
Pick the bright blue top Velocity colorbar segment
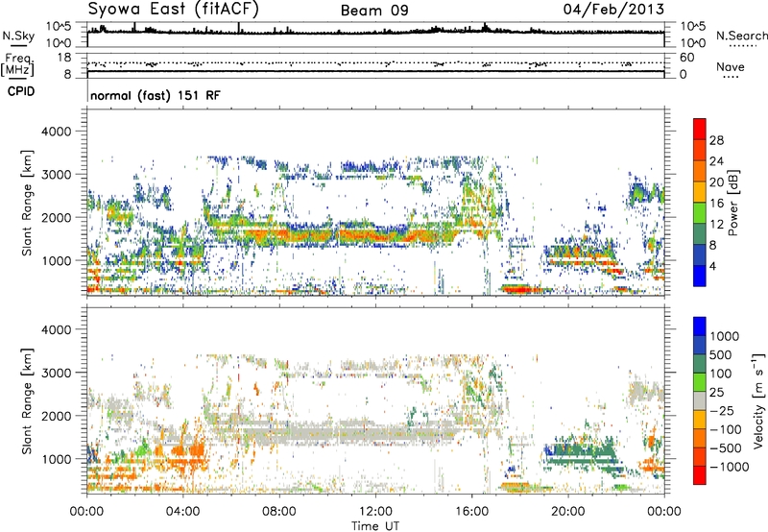(x=700, y=326)
